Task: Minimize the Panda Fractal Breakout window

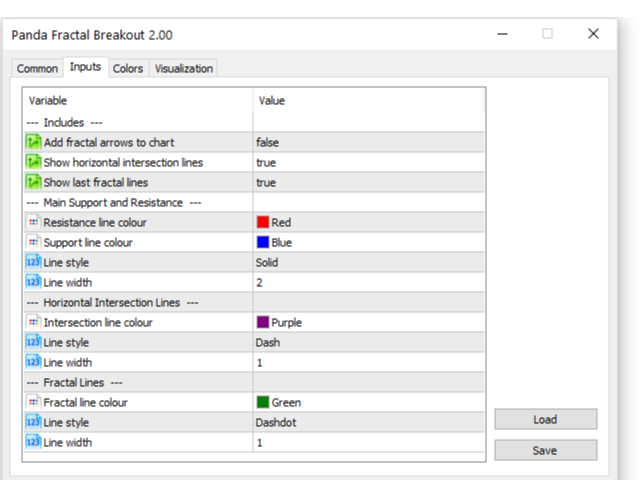Action: click(502, 34)
